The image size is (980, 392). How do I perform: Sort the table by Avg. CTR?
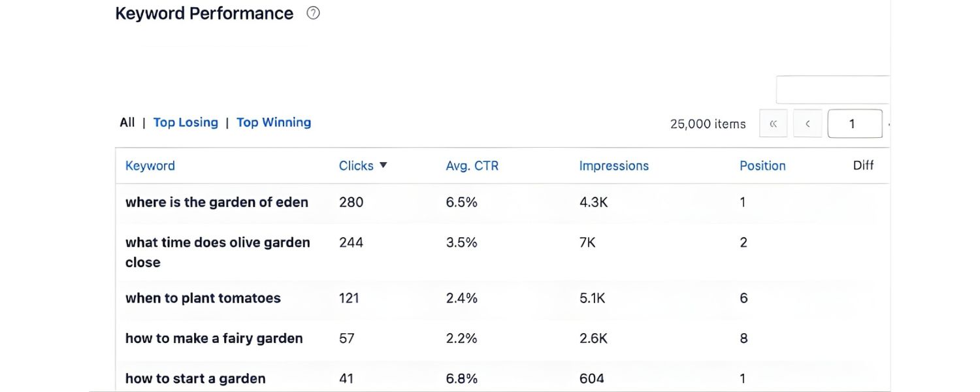pyautogui.click(x=472, y=165)
